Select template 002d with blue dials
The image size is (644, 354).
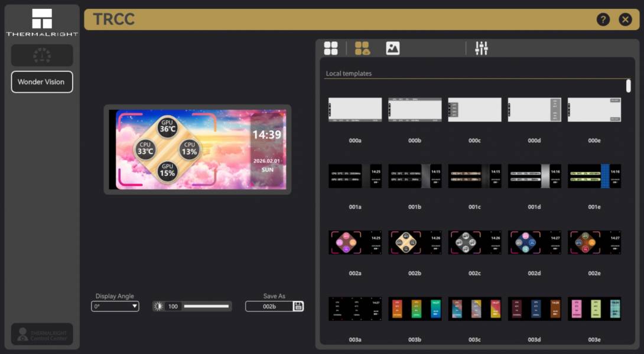pyautogui.click(x=534, y=242)
